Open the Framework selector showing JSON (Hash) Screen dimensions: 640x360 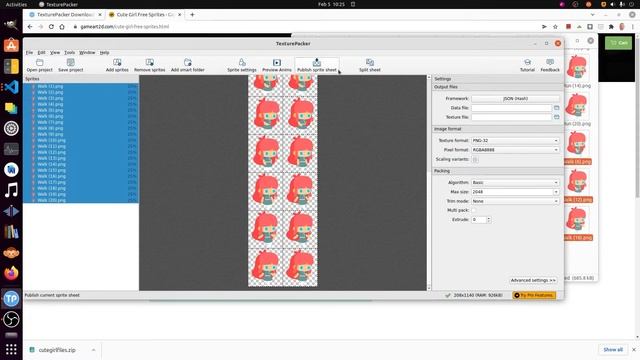coord(515,98)
